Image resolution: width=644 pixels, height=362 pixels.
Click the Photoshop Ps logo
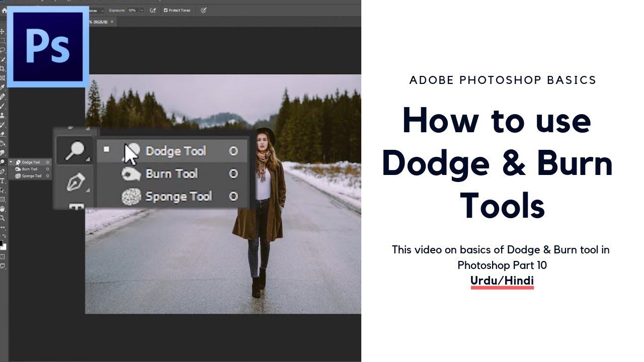(48, 47)
